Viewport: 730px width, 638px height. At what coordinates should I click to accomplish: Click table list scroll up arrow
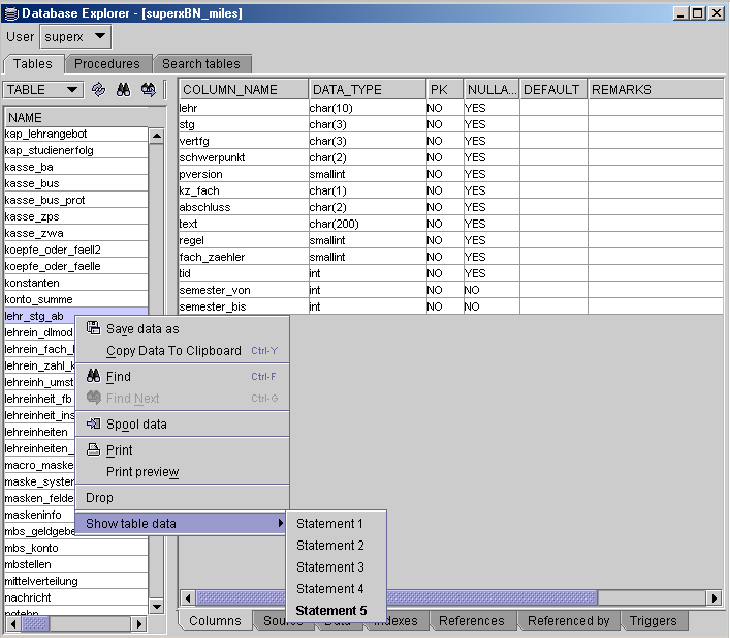coord(157,136)
